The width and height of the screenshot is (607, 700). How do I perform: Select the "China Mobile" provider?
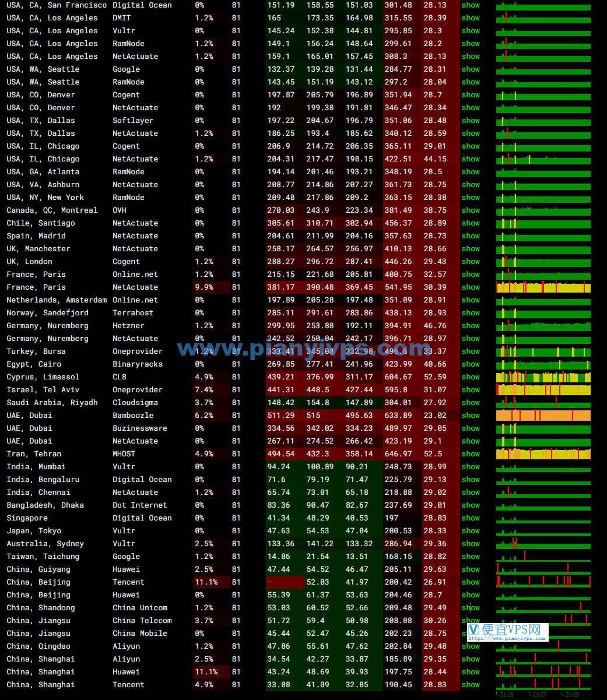coord(140,634)
